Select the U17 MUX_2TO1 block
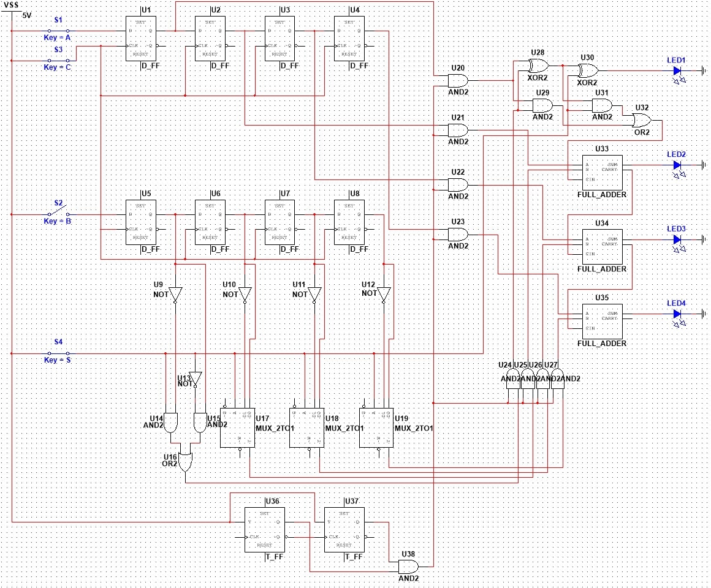 pos(237,428)
